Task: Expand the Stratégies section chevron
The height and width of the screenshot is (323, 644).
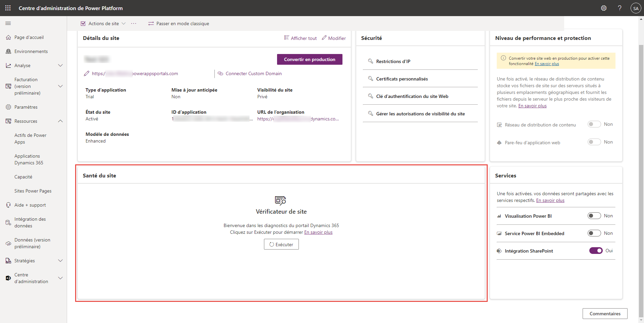Action: click(60, 261)
